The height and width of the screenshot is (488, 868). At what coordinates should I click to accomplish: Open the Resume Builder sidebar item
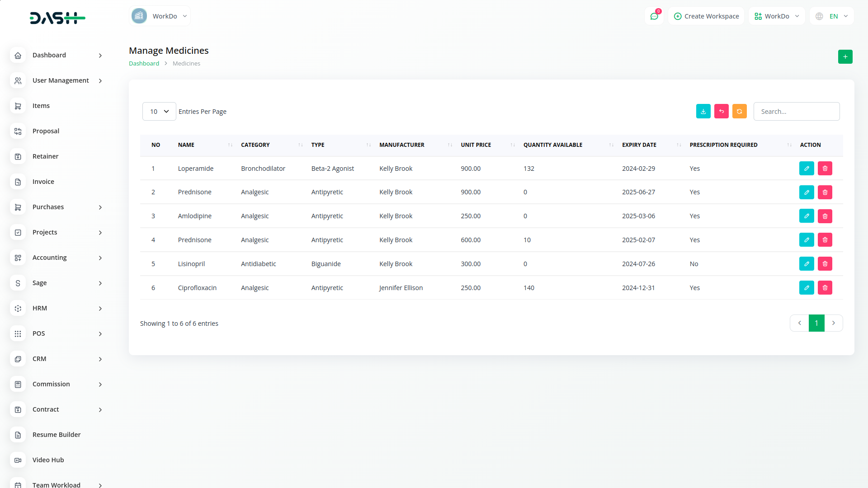pos(57,435)
